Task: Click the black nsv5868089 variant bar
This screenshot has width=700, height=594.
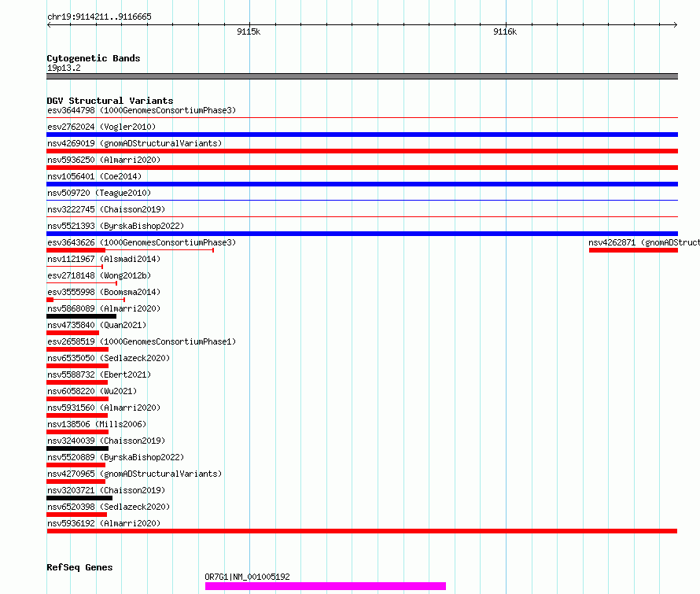Action: [81, 316]
